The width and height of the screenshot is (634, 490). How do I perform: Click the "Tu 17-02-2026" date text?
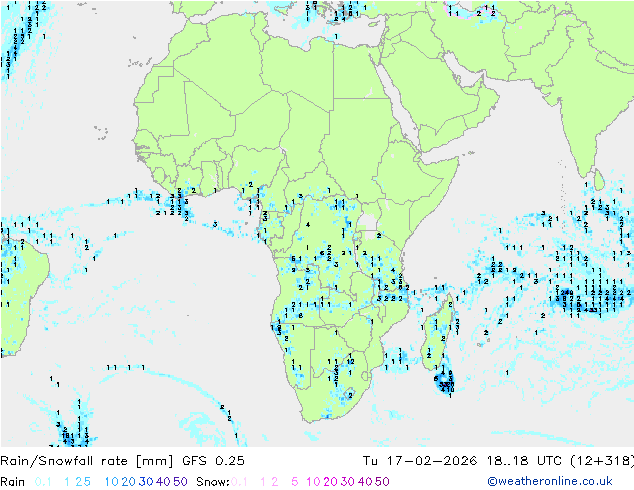420,461
